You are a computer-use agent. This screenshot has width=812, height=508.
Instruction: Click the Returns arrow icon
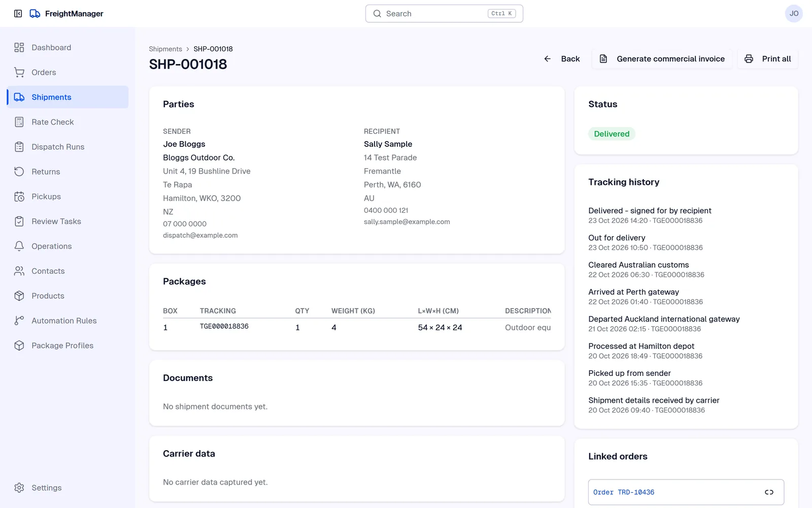click(x=19, y=172)
